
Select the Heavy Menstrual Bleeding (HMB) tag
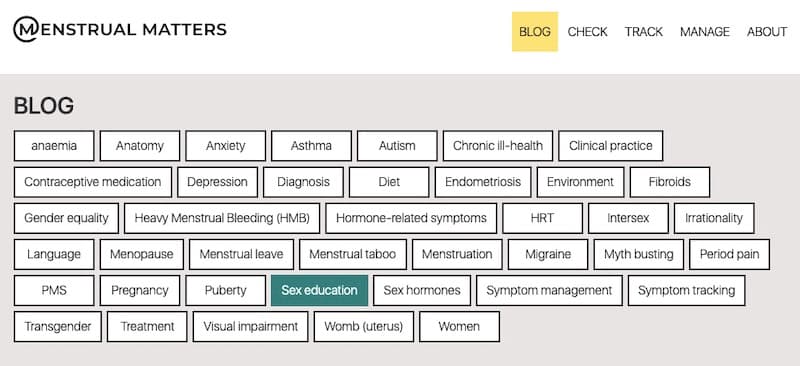tap(222, 218)
